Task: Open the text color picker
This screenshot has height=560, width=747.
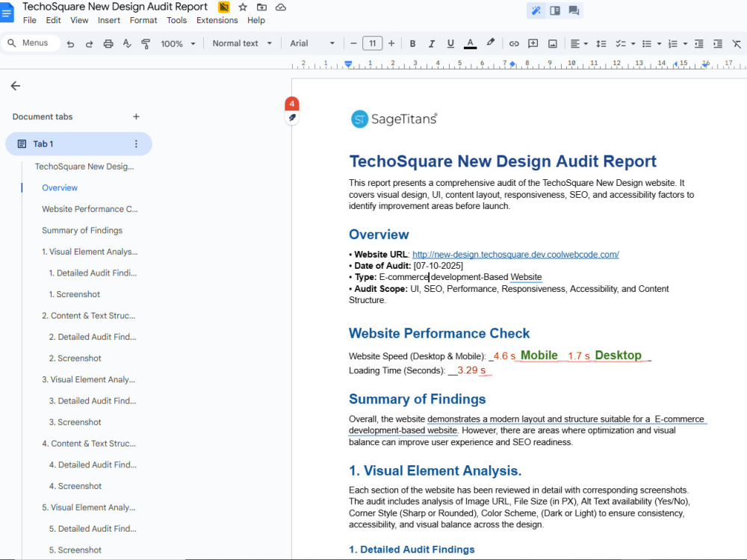Action: 470,44
